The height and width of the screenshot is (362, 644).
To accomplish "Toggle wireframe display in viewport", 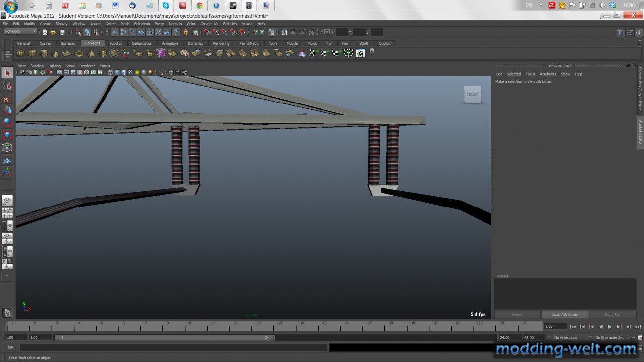I will click(x=110, y=72).
